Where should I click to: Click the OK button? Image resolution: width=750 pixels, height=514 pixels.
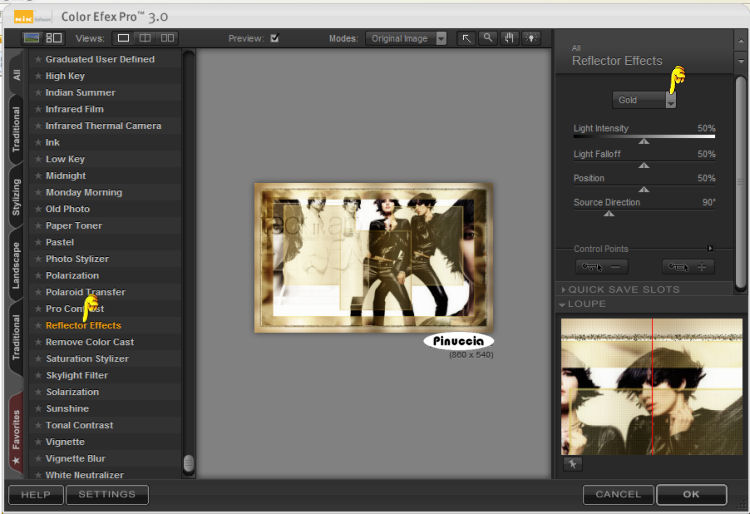691,494
